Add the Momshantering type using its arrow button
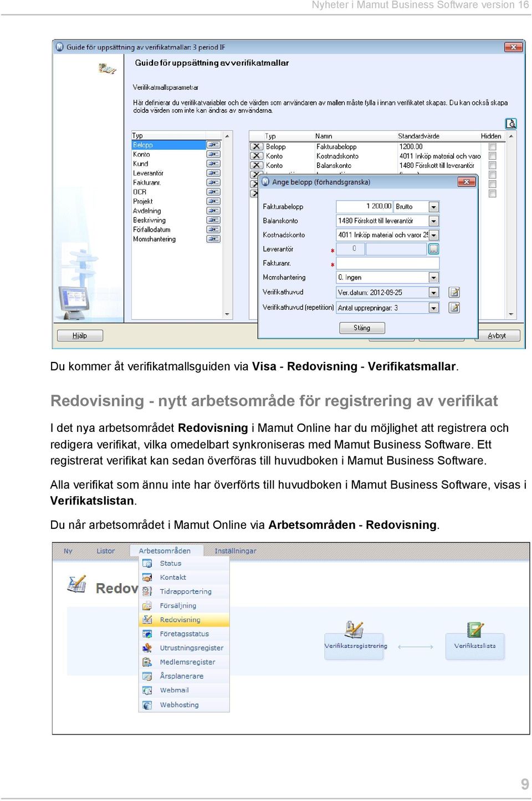 pyautogui.click(x=213, y=239)
